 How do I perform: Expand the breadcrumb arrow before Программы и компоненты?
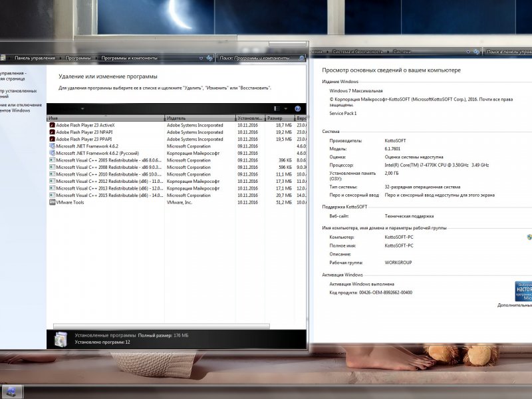click(x=96, y=59)
